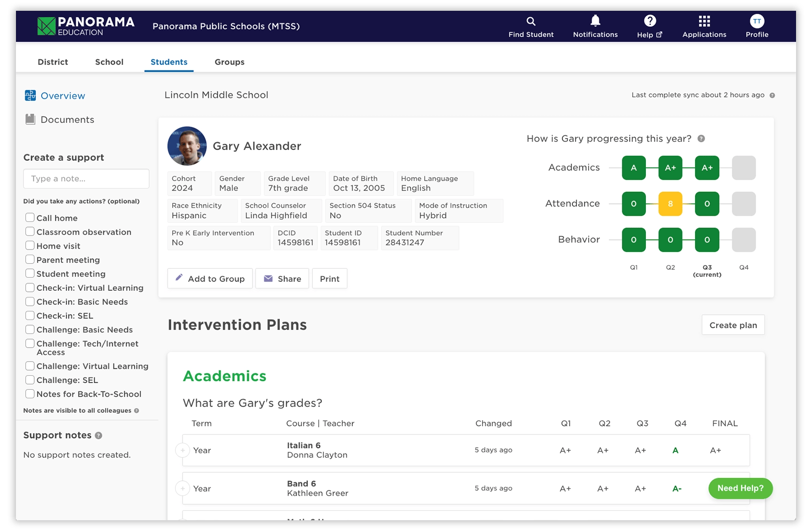Click Lincoln Middle School heading
Viewport: 812px width, 531px height.
pos(216,95)
